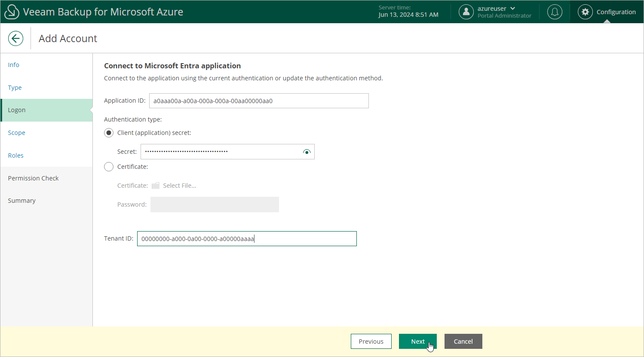Cancel the Add Account wizard
Viewport: 644px width, 357px height.
coord(463,342)
